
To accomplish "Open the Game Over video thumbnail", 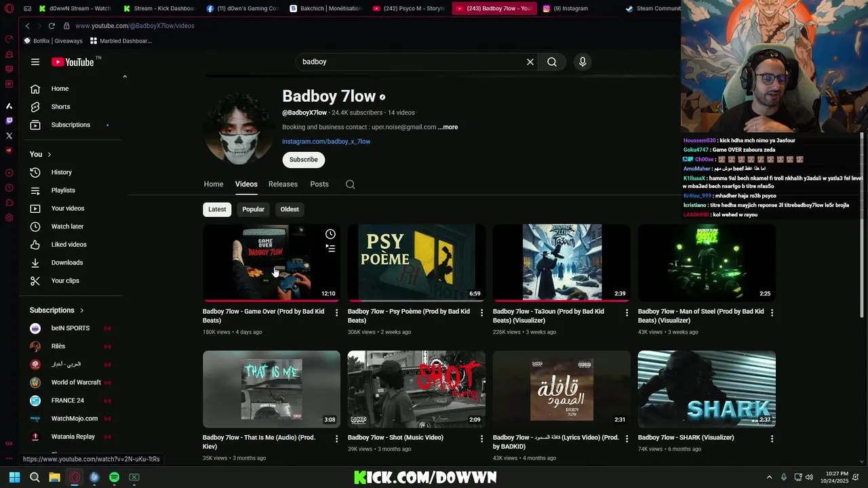I will [271, 262].
